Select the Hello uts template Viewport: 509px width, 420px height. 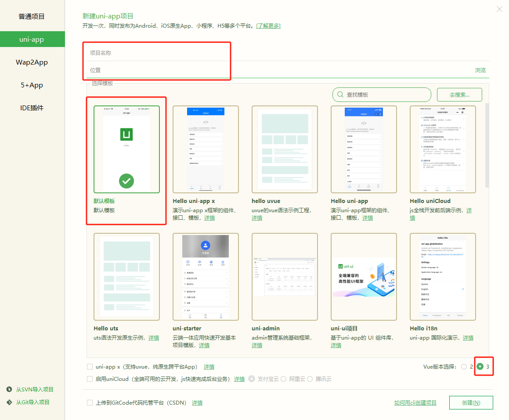pyautogui.click(x=126, y=277)
